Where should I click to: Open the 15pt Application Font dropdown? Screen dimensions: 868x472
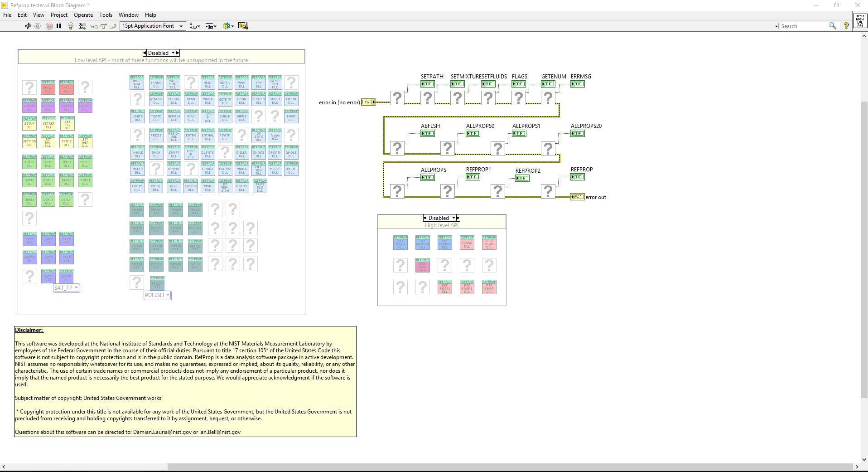point(181,26)
